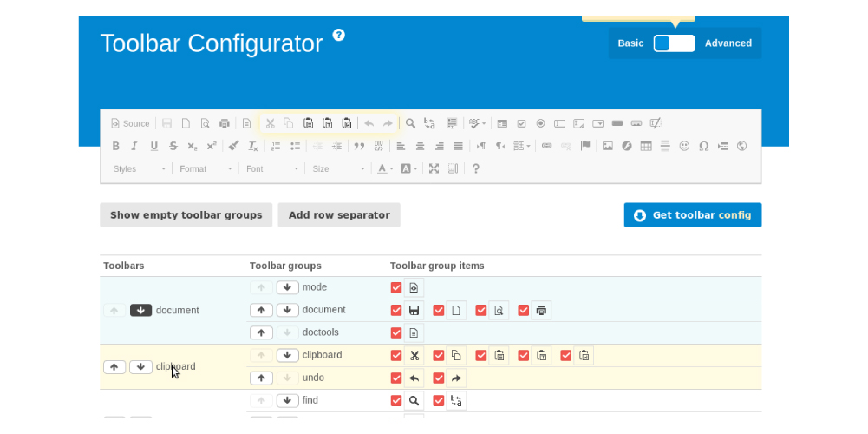Screen dimensions: 868x434
Task: Move find group down
Action: (x=287, y=400)
